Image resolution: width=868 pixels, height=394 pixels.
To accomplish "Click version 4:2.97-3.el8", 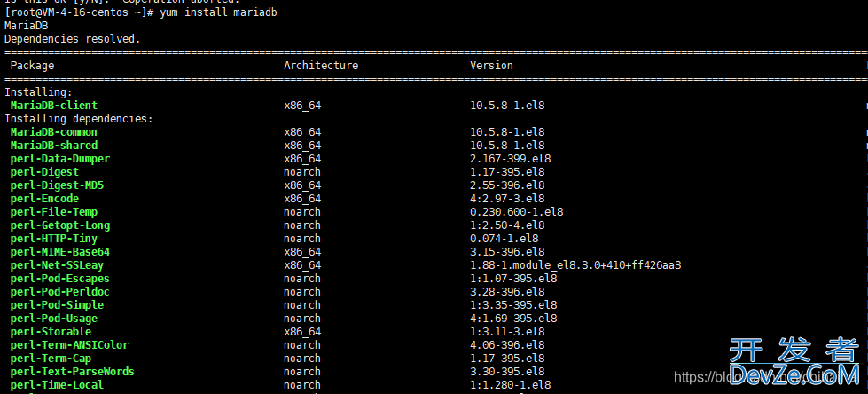I will [508, 199].
